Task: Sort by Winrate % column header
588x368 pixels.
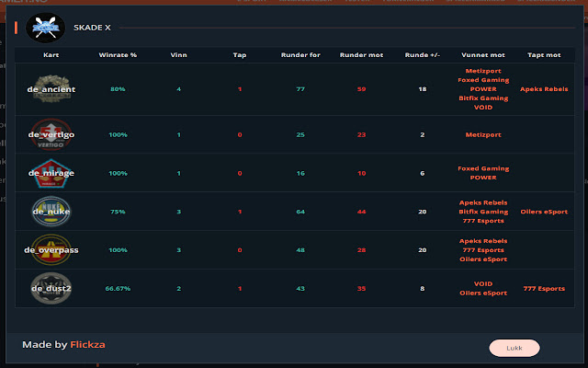Action: click(x=118, y=55)
